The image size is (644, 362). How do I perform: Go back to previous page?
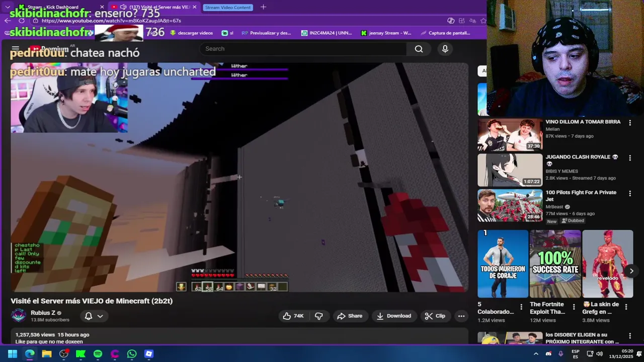pos(7,21)
